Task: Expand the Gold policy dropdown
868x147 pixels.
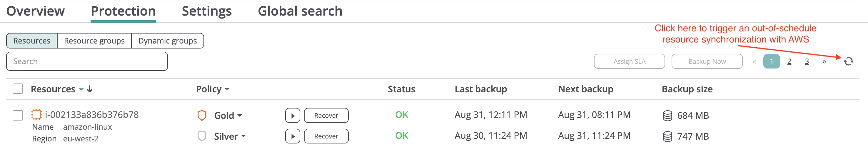Action: pyautogui.click(x=240, y=116)
